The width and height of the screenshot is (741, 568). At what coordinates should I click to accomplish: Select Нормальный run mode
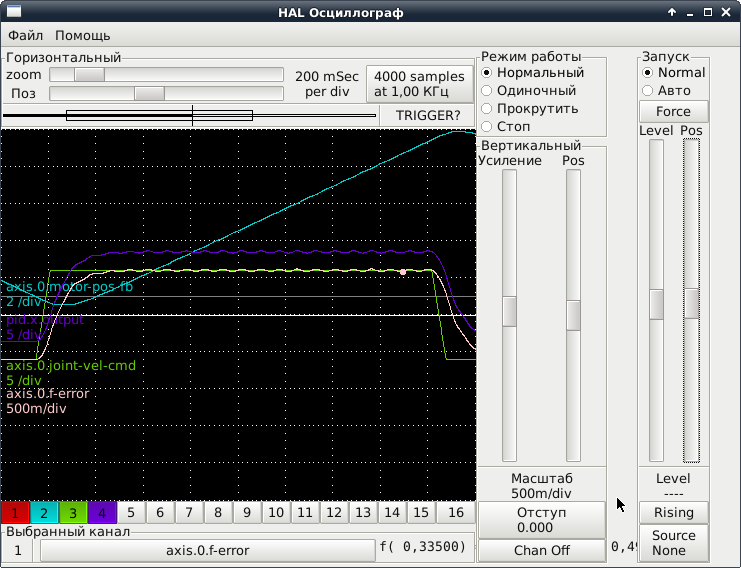[533, 73]
